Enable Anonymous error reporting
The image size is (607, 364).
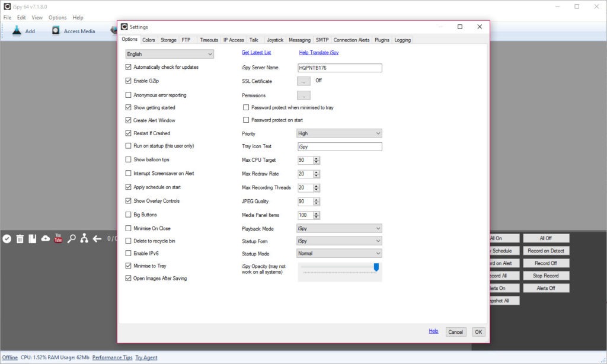[x=128, y=95]
